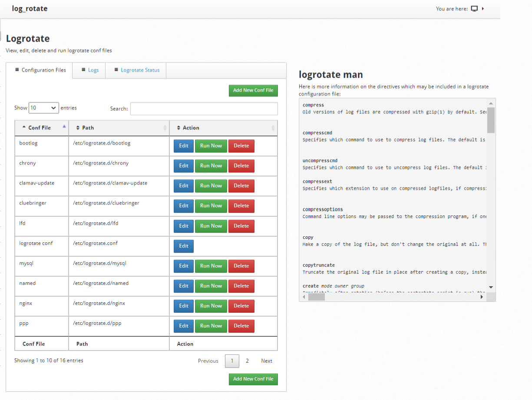The height and width of the screenshot is (400, 532).
Task: Click bottom Add New Conf File button
Action: pyautogui.click(x=253, y=379)
